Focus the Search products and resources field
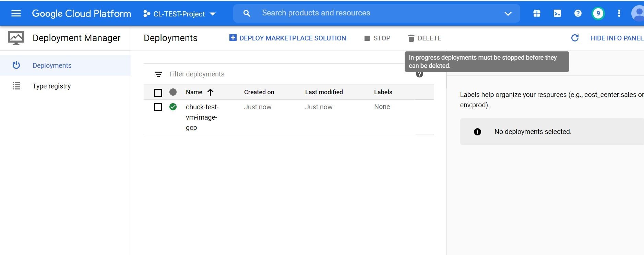Image resolution: width=644 pixels, height=255 pixels. click(x=377, y=13)
